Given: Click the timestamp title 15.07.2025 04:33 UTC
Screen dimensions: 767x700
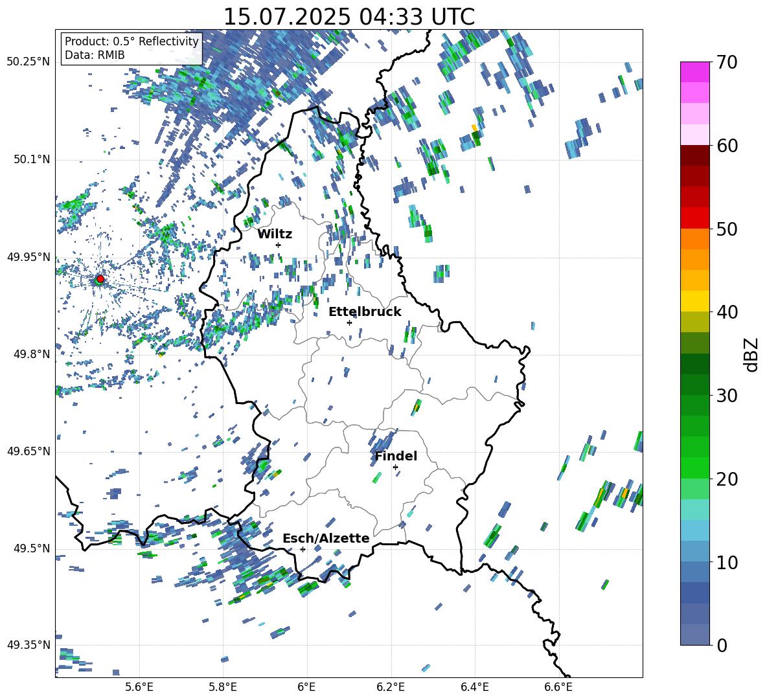Looking at the screenshot, I should [x=349, y=17].
